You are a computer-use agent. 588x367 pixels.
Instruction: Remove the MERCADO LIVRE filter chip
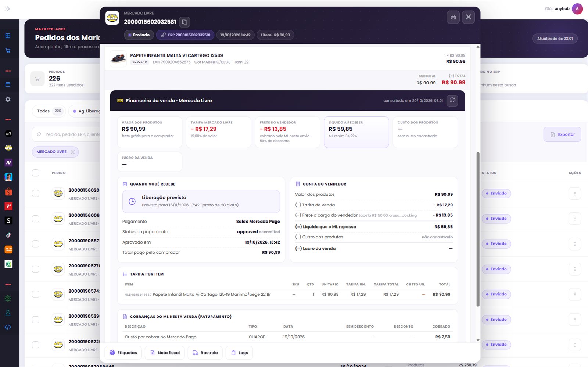(x=73, y=152)
